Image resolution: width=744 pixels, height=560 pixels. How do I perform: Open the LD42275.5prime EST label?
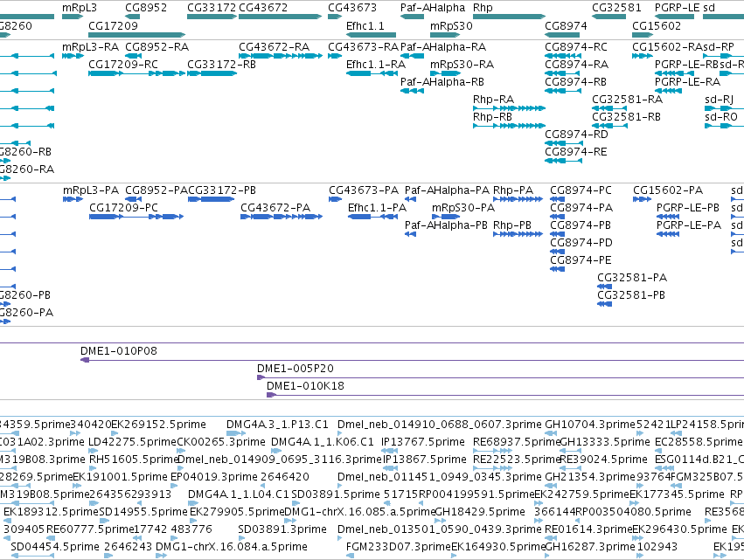[x=132, y=442]
